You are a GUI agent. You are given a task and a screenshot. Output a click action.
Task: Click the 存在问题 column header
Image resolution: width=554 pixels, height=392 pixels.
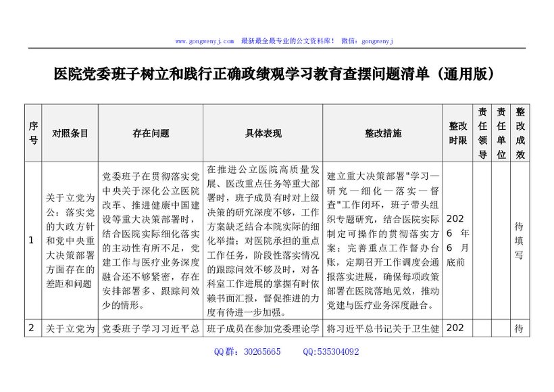tap(151, 133)
